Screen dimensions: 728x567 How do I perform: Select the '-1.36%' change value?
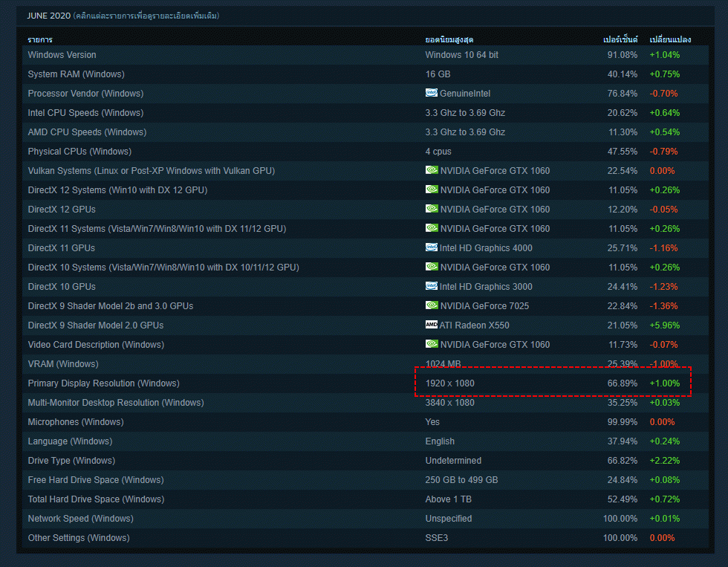click(663, 306)
